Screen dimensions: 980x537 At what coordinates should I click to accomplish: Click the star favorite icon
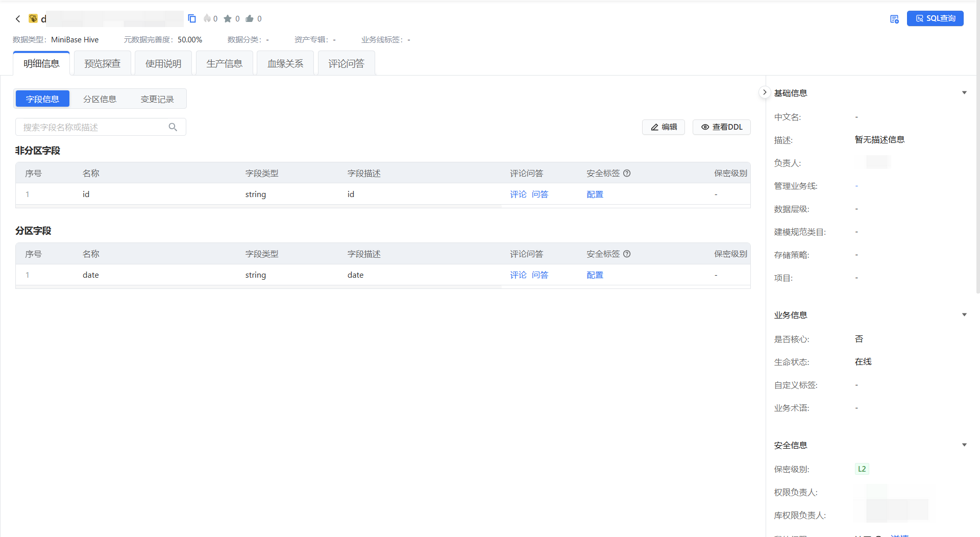[x=228, y=19]
